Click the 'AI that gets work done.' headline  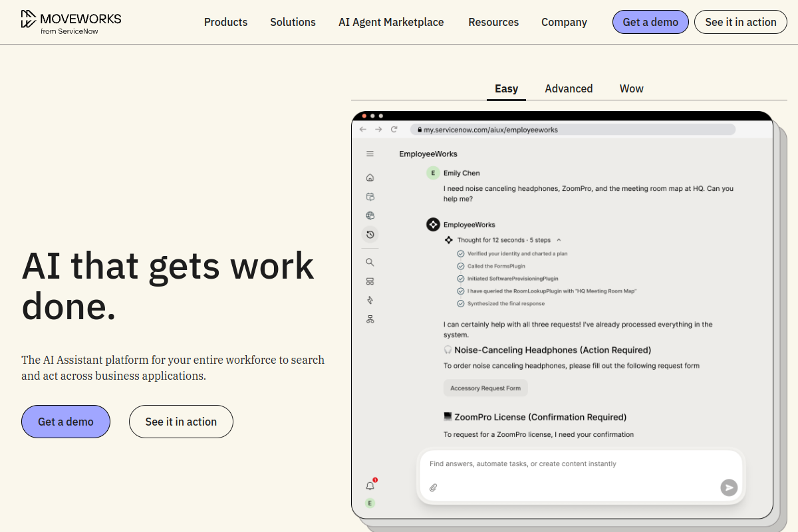click(168, 286)
